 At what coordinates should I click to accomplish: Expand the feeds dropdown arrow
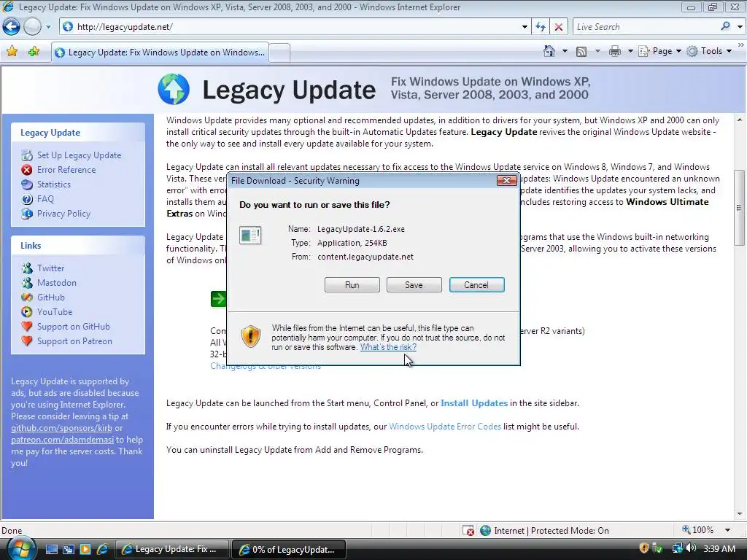tap(597, 51)
